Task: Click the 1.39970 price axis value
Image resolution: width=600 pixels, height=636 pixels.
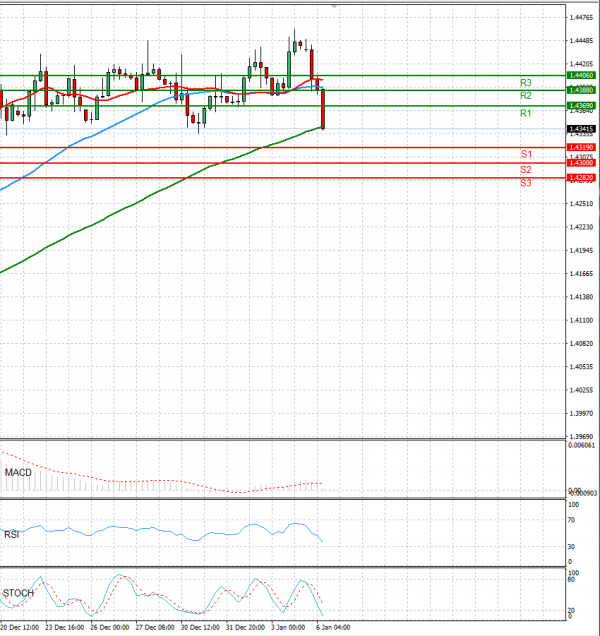Action: pyautogui.click(x=581, y=413)
